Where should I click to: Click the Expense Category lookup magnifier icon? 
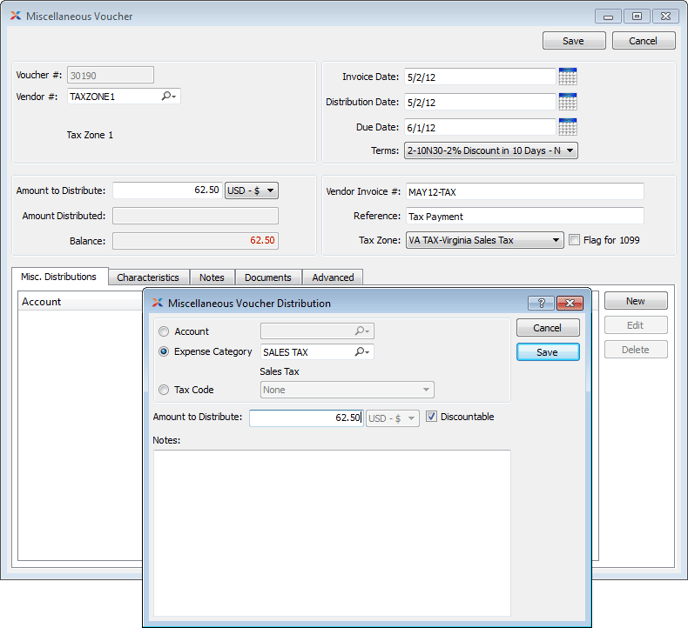tap(362, 352)
